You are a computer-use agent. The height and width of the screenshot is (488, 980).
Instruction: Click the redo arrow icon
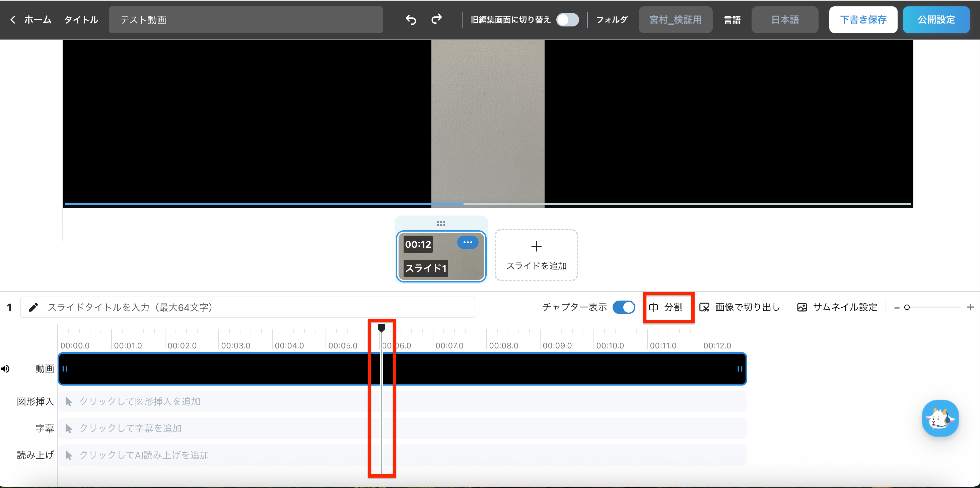tap(436, 19)
